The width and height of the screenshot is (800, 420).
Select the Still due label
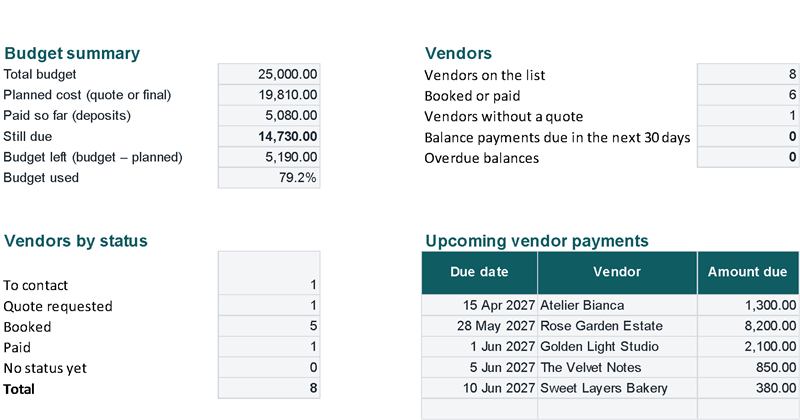[28, 136]
